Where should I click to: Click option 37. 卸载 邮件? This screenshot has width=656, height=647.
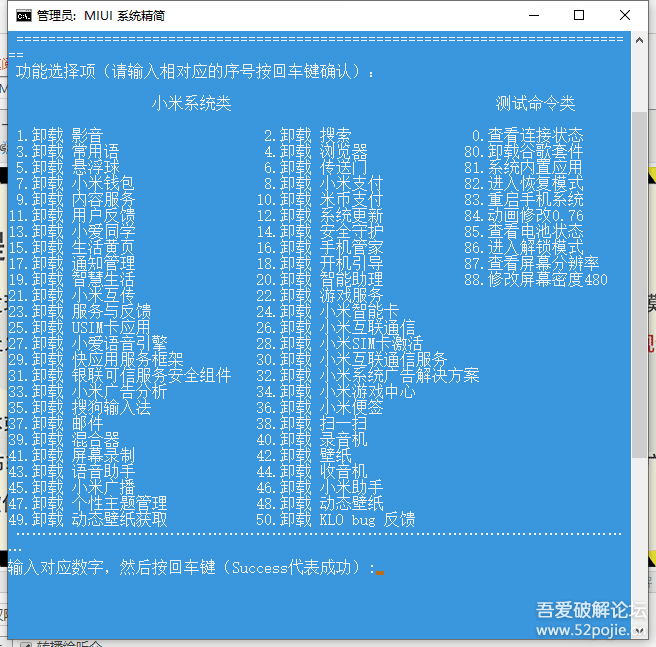pos(56,423)
